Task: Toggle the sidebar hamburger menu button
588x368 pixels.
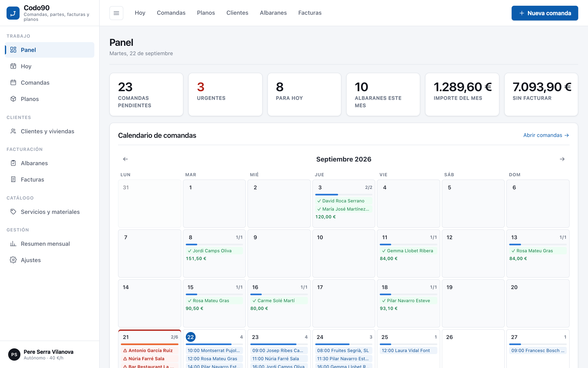Action: [x=116, y=13]
